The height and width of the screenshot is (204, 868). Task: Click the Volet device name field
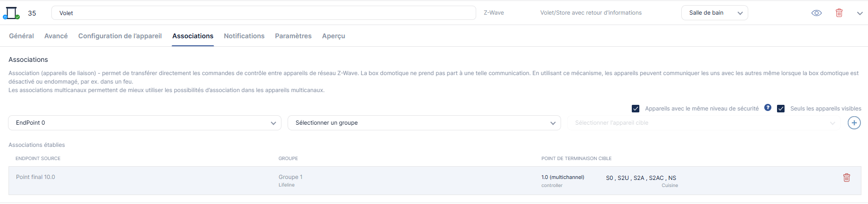(x=263, y=13)
